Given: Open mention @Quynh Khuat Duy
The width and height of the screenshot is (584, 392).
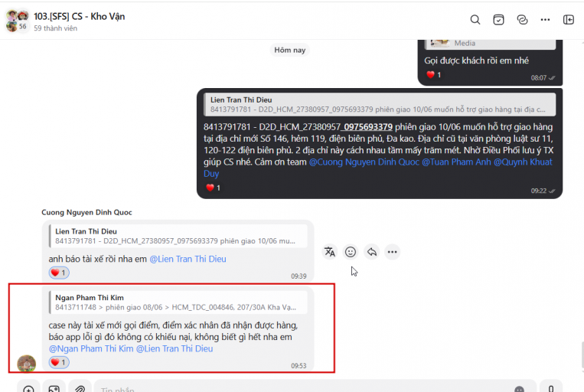Looking at the screenshot, I should click(523, 162).
